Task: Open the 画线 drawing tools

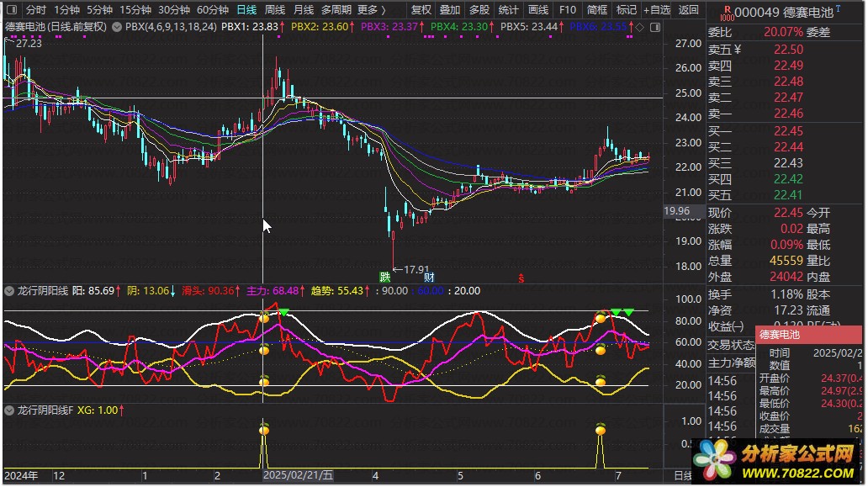Action: [x=537, y=10]
